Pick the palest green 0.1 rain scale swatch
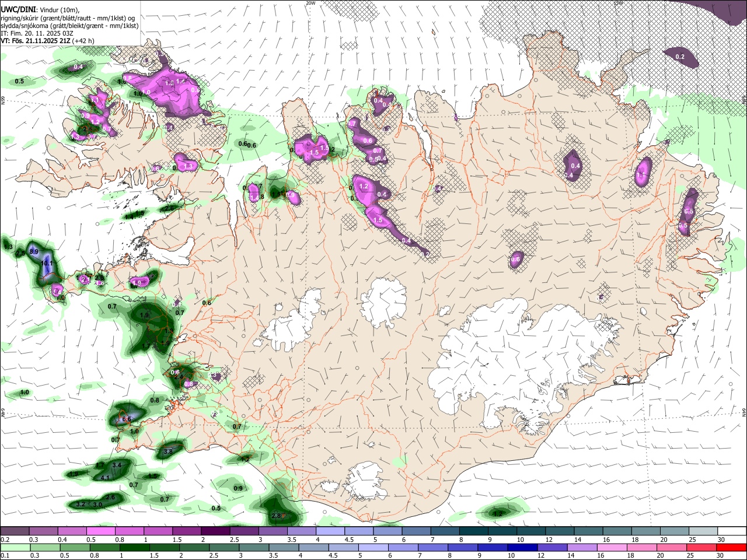747x560 pixels. pyautogui.click(x=15, y=547)
